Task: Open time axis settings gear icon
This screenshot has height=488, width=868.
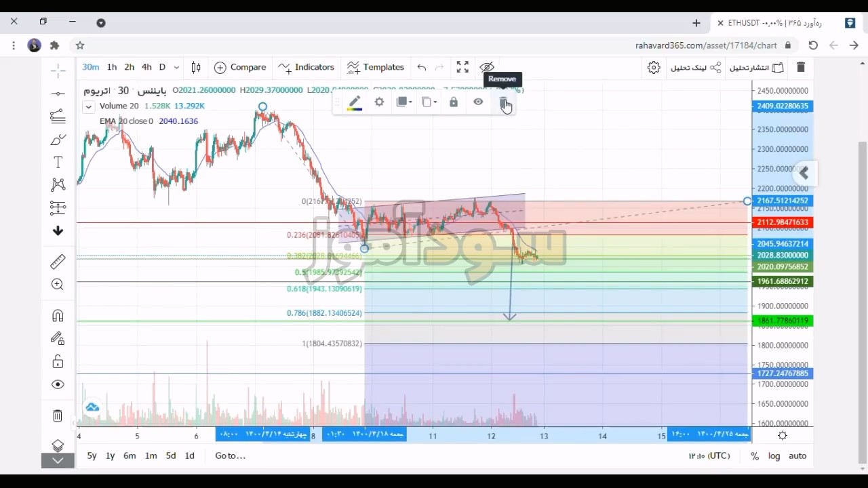Action: click(783, 436)
